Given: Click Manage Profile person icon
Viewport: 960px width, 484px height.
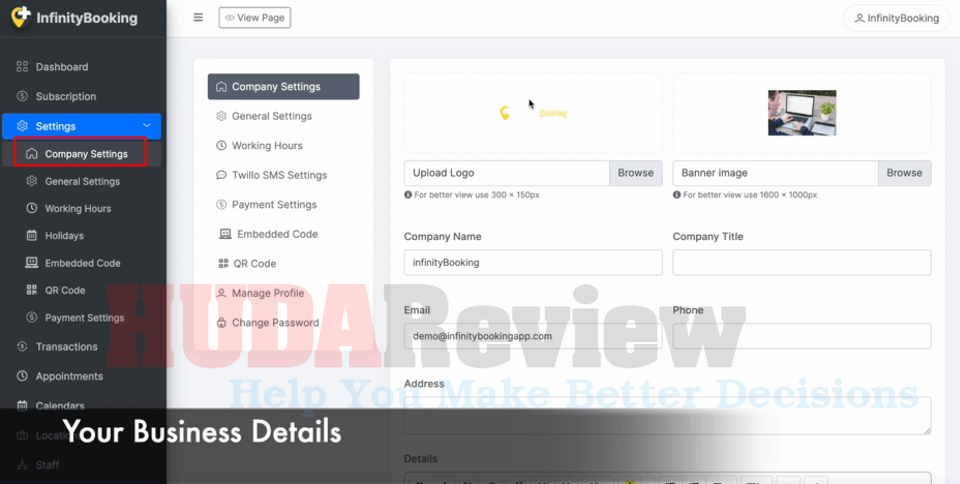Looking at the screenshot, I should tap(222, 293).
